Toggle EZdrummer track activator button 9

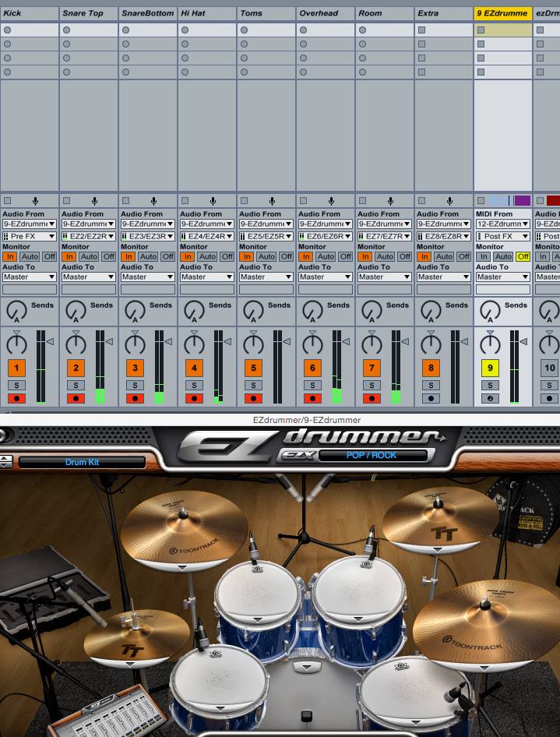click(490, 368)
